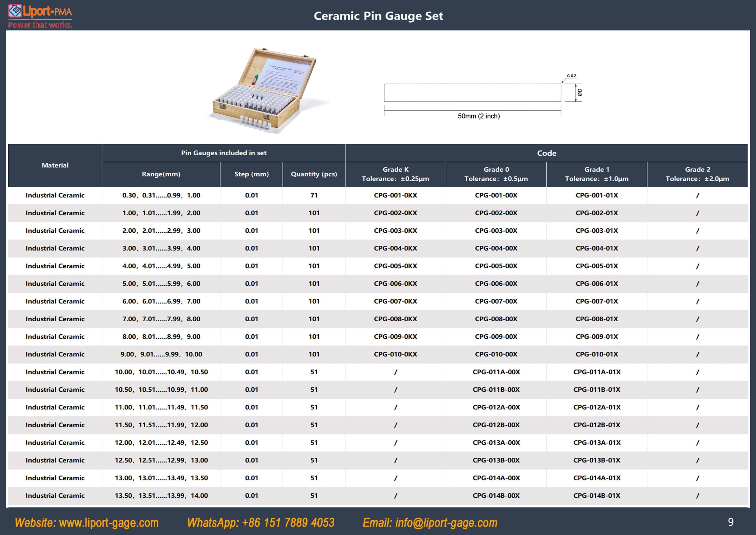Screen dimensions: 756x535
Task: Click the 'Grade 1 Tolerance ±1.0μm' header
Action: point(597,174)
